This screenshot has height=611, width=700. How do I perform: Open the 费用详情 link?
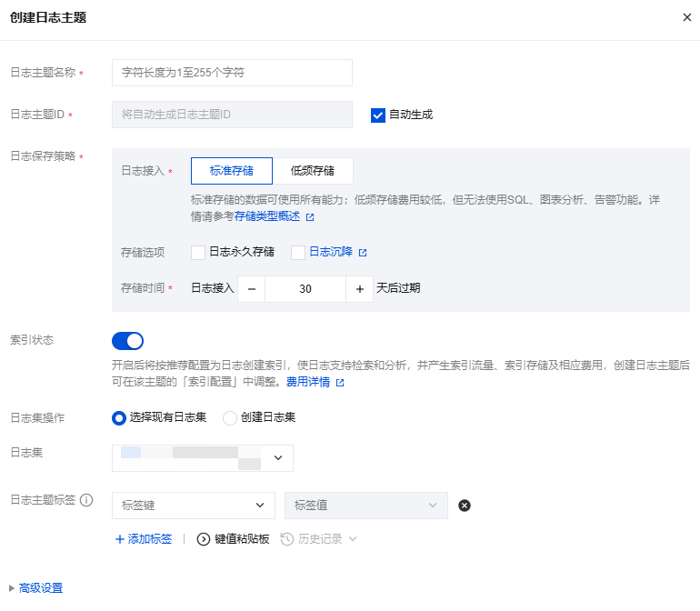[308, 382]
